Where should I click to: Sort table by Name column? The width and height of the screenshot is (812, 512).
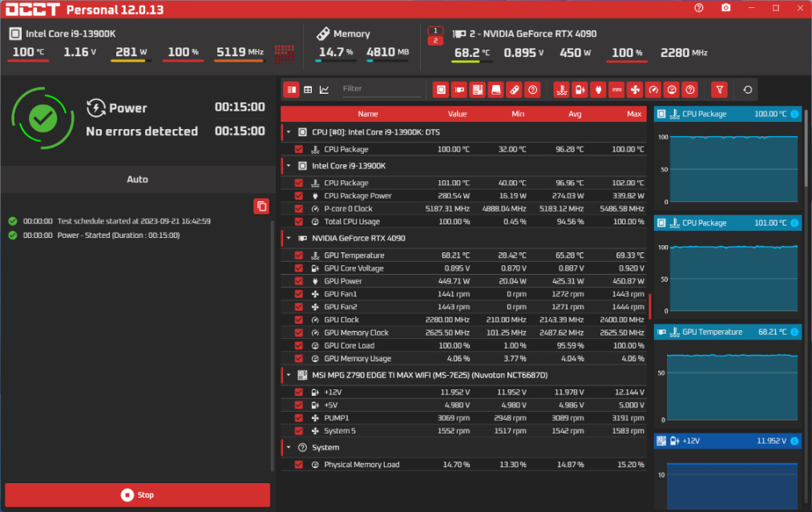click(x=368, y=114)
